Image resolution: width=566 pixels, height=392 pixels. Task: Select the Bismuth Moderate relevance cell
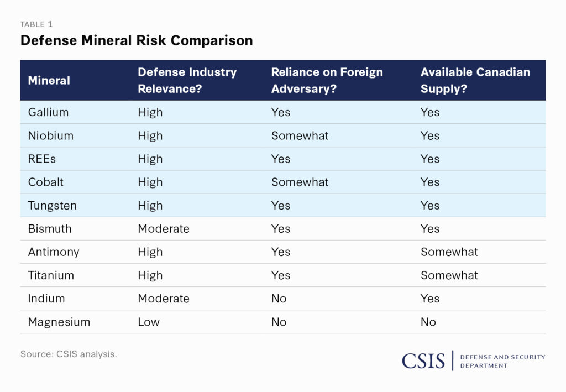click(x=164, y=228)
